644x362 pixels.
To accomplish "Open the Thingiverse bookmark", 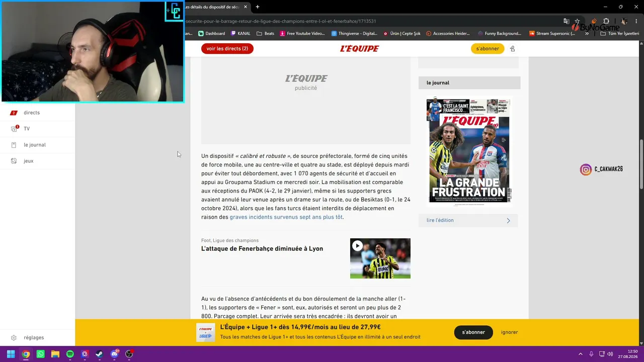I will coord(354,34).
